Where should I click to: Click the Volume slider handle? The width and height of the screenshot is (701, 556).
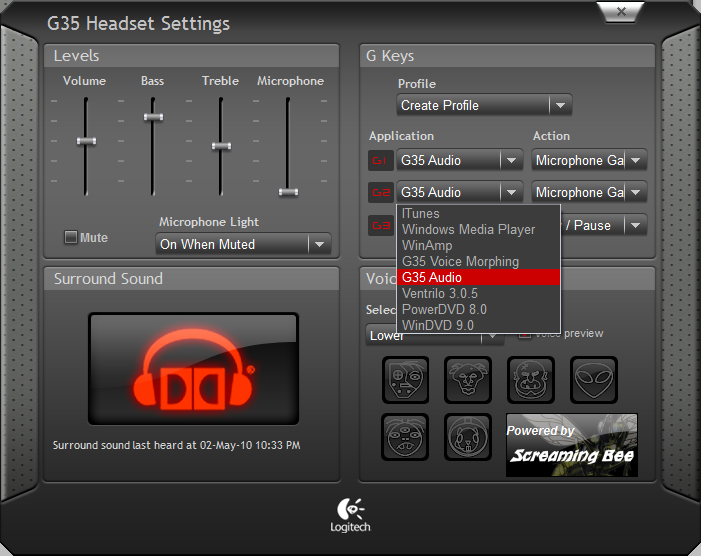pos(86,141)
